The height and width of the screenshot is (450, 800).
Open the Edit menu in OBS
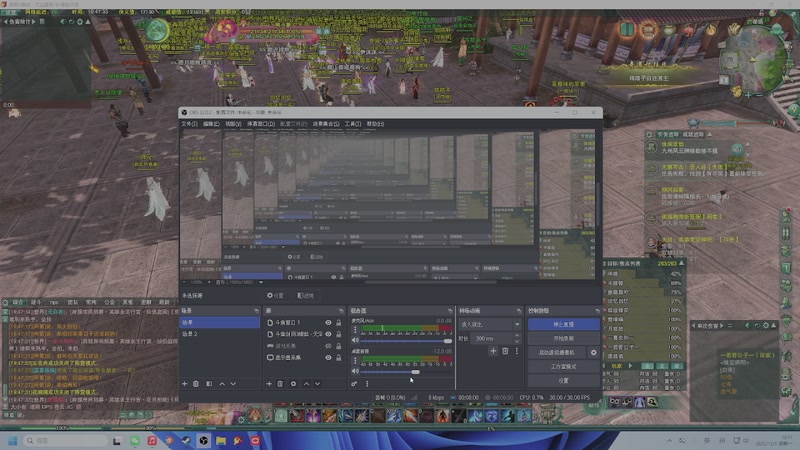click(x=211, y=124)
